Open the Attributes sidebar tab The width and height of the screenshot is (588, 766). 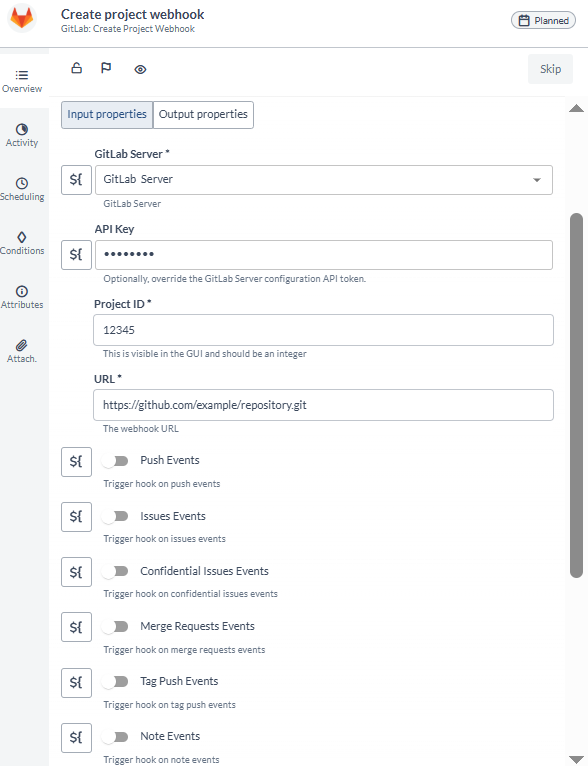click(x=22, y=297)
